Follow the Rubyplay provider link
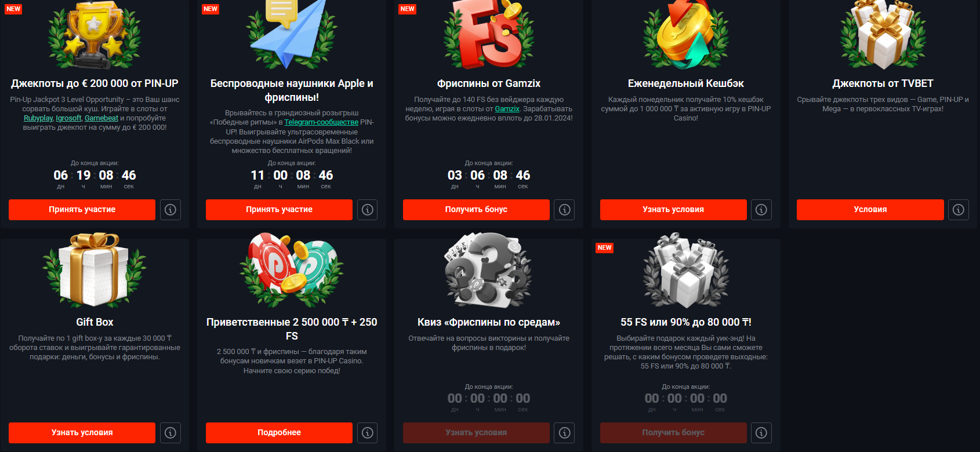Image resolution: width=980 pixels, height=452 pixels. coord(38,118)
